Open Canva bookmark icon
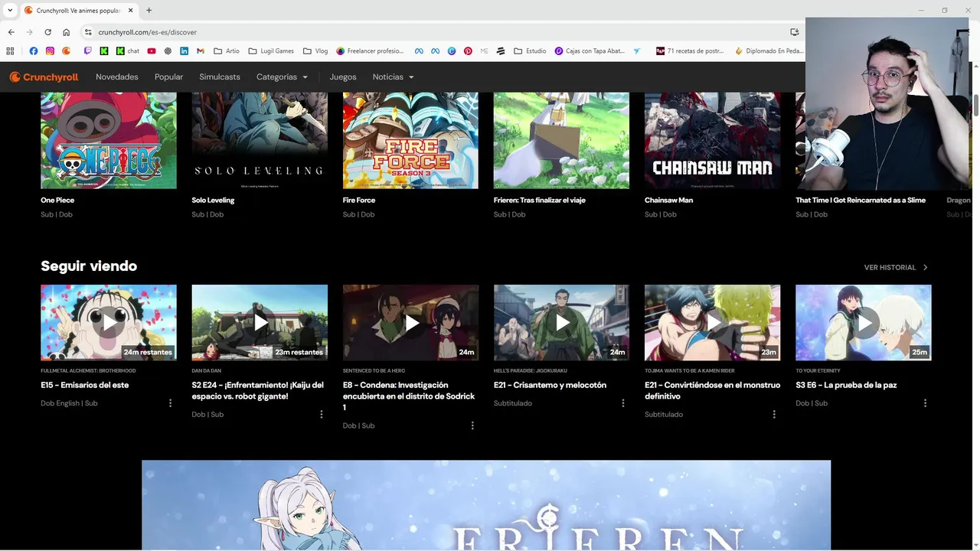 click(452, 51)
